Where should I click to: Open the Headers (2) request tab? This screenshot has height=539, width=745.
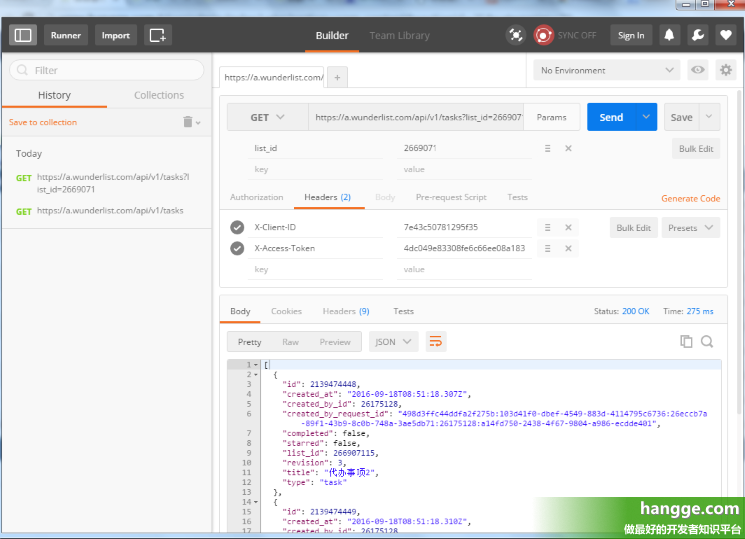327,197
